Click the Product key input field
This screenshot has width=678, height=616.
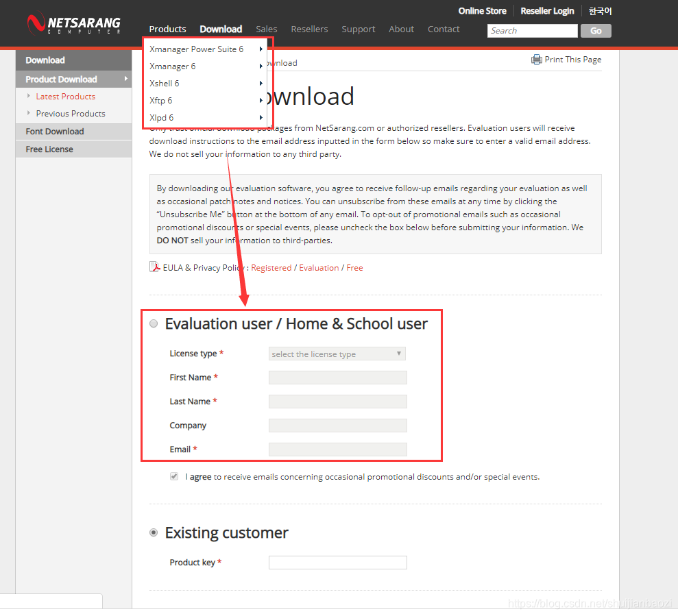[x=338, y=563]
